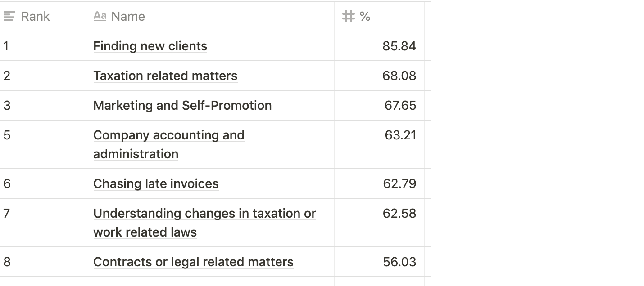
Task: Open the Taxation related matters page
Action: tap(165, 76)
